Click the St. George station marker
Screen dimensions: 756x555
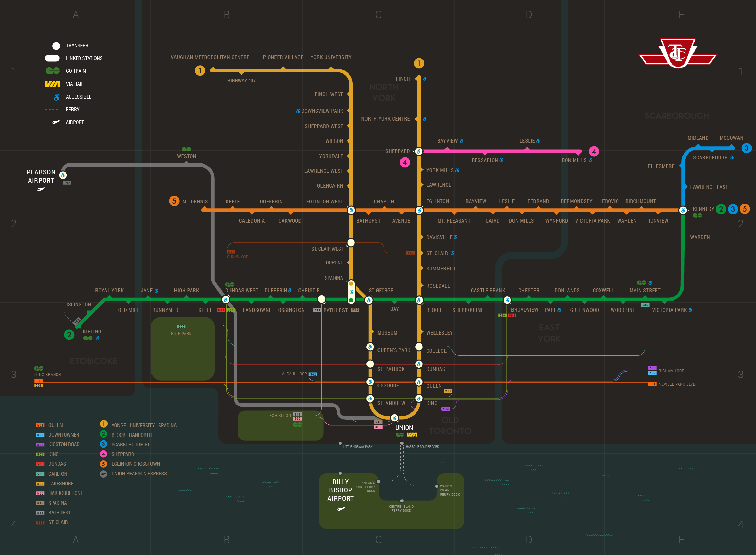click(x=369, y=300)
